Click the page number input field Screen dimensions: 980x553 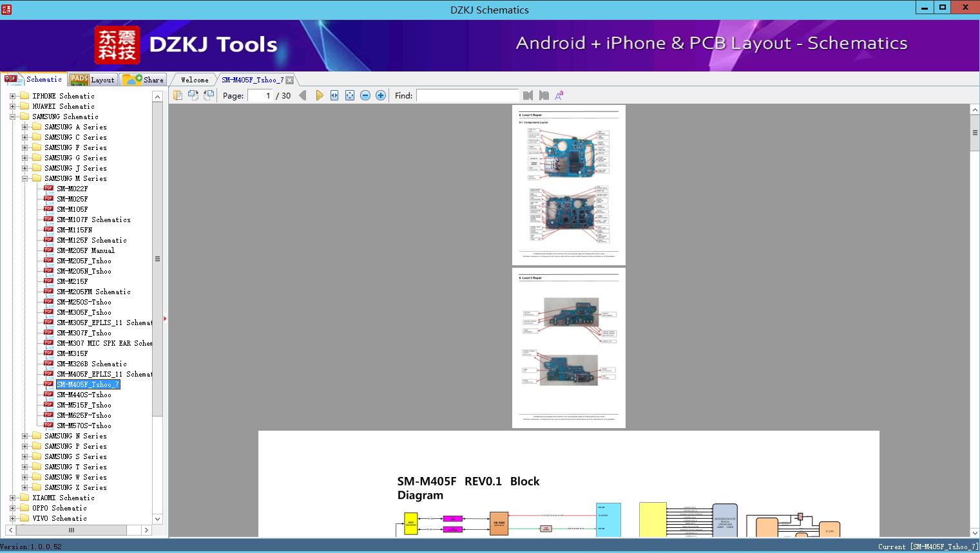click(x=260, y=95)
